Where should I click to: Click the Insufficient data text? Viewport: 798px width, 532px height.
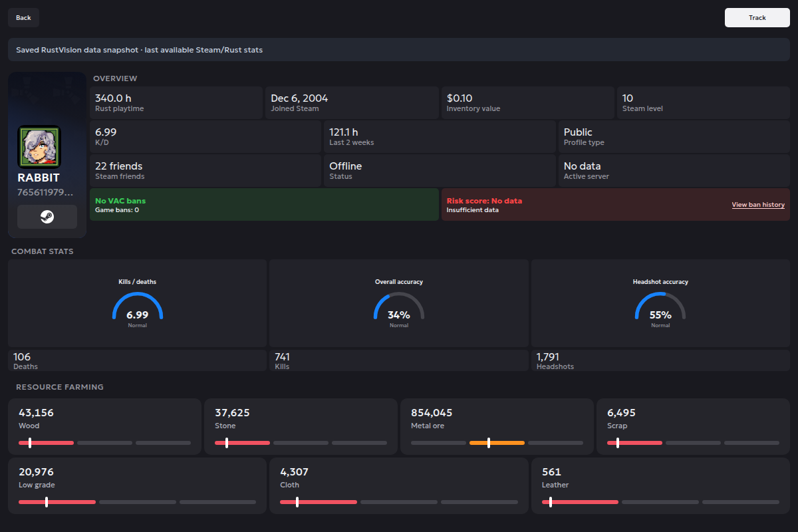point(473,210)
